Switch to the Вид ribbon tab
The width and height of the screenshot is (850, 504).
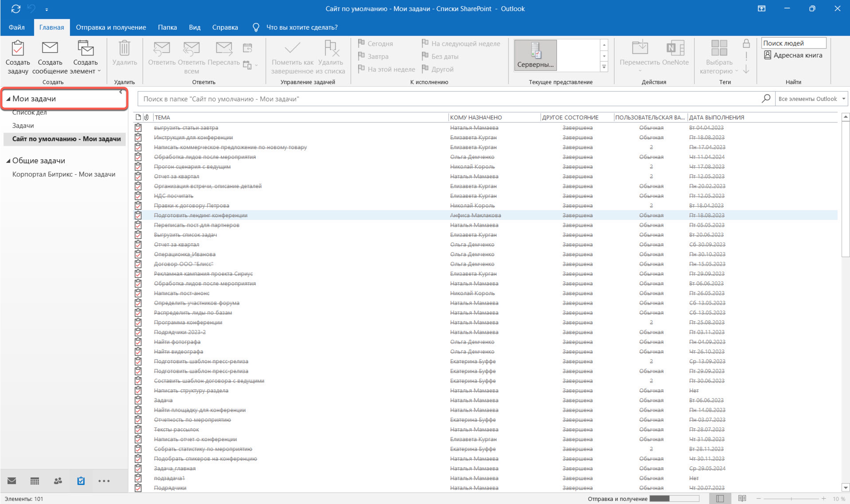pyautogui.click(x=194, y=27)
